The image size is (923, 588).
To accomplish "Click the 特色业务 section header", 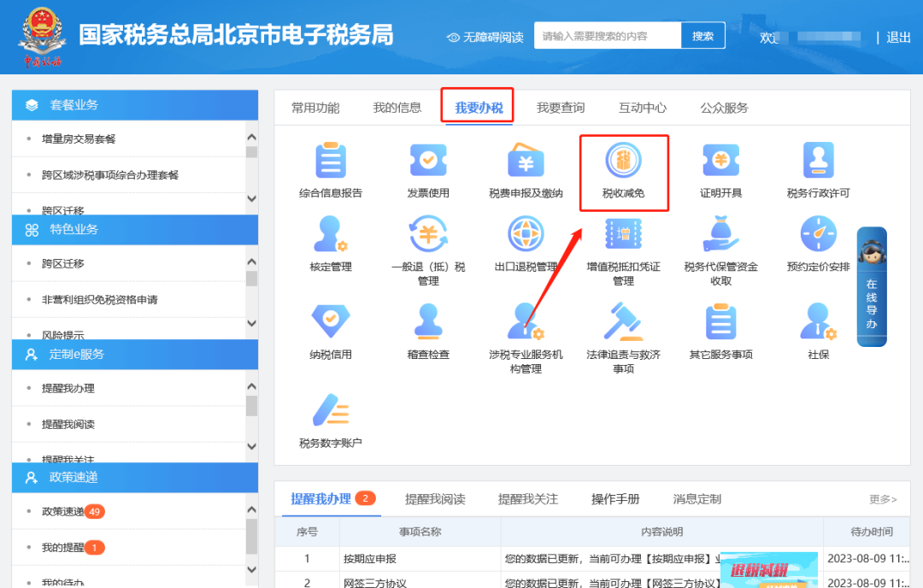I will 135,230.
